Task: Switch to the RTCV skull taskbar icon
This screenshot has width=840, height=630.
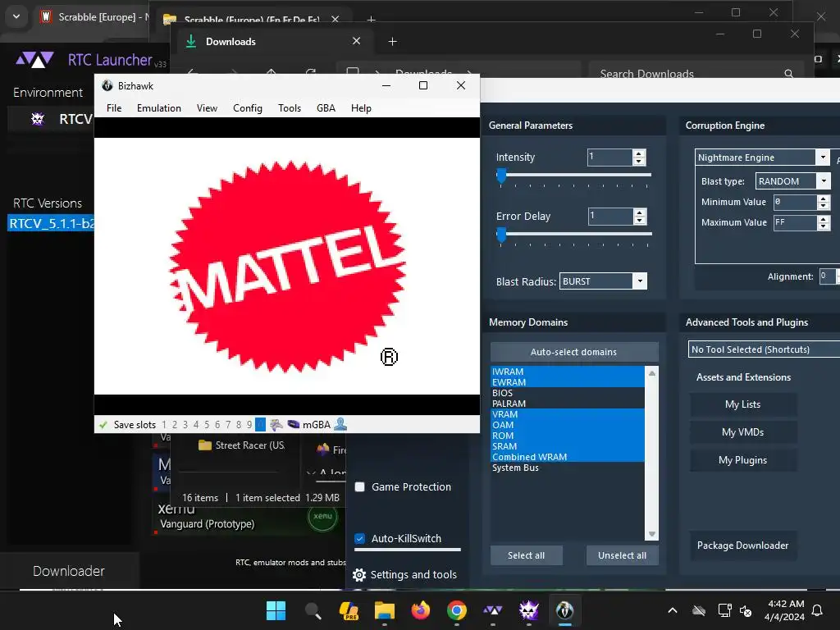Action: pos(529,610)
